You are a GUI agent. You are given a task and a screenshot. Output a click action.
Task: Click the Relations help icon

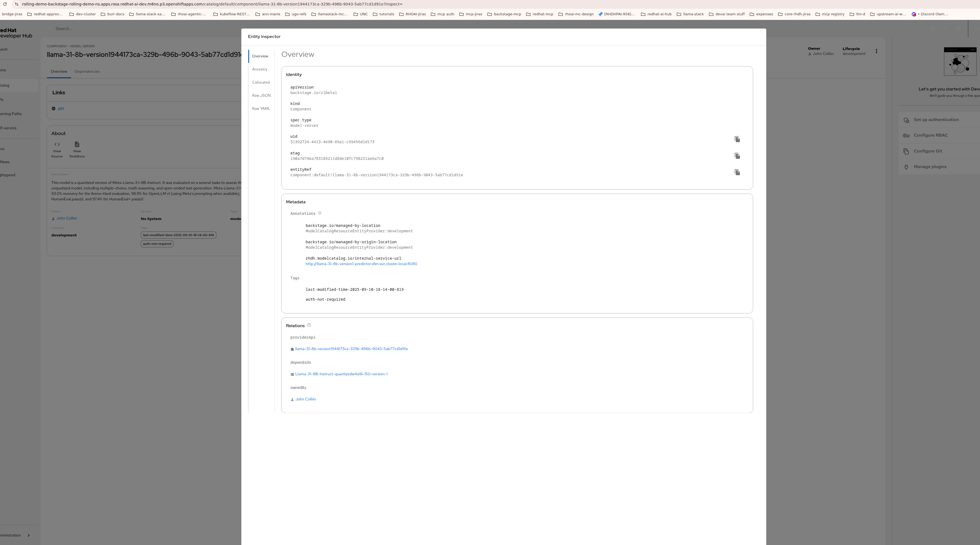(309, 325)
